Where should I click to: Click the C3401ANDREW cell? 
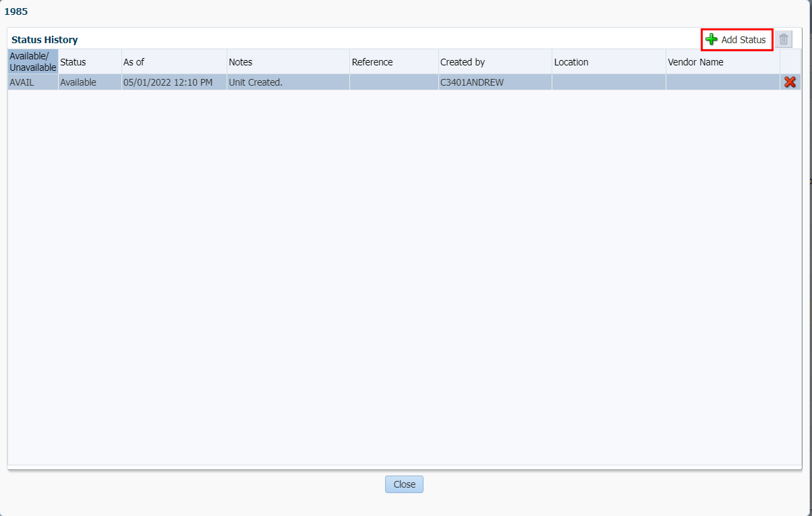[x=495, y=82]
